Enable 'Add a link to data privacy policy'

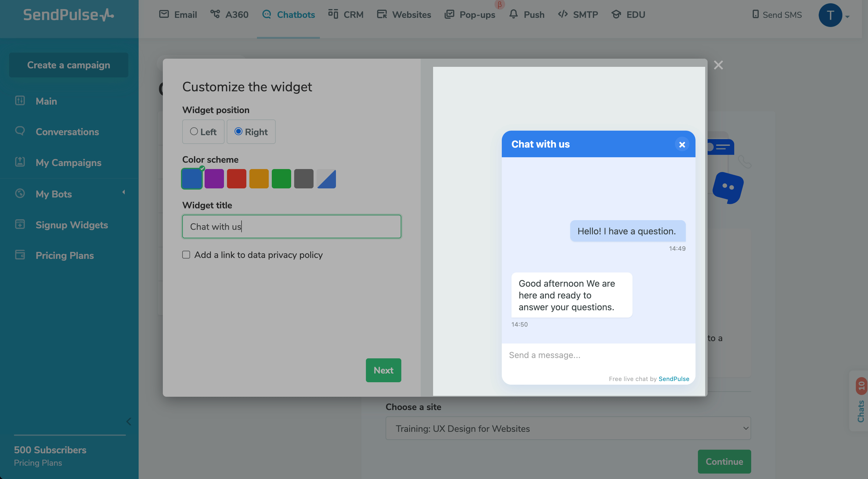point(186,255)
